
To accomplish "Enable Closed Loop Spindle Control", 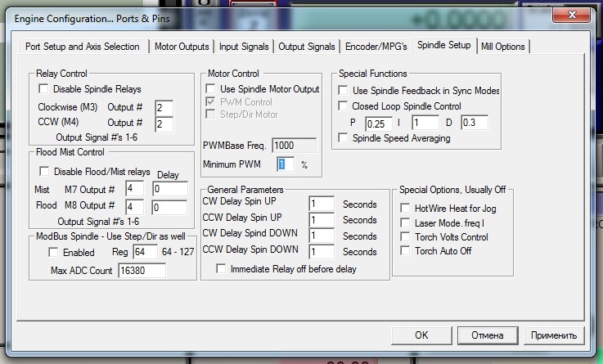I will (x=343, y=106).
